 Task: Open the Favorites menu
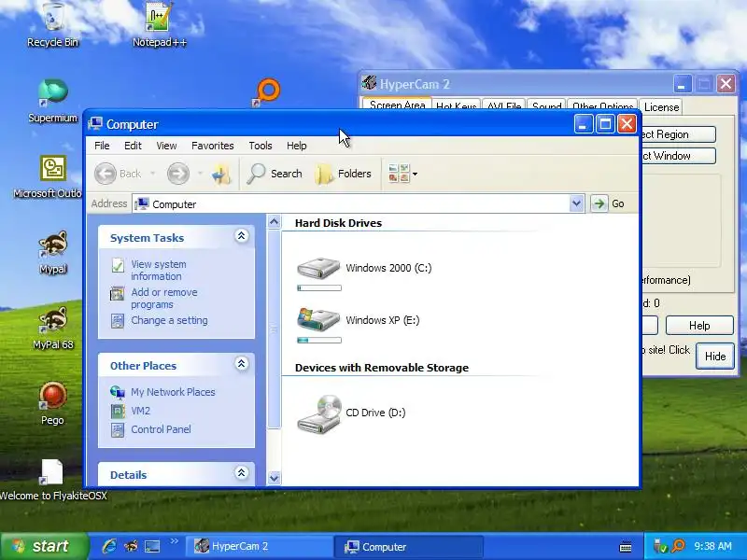pos(213,146)
